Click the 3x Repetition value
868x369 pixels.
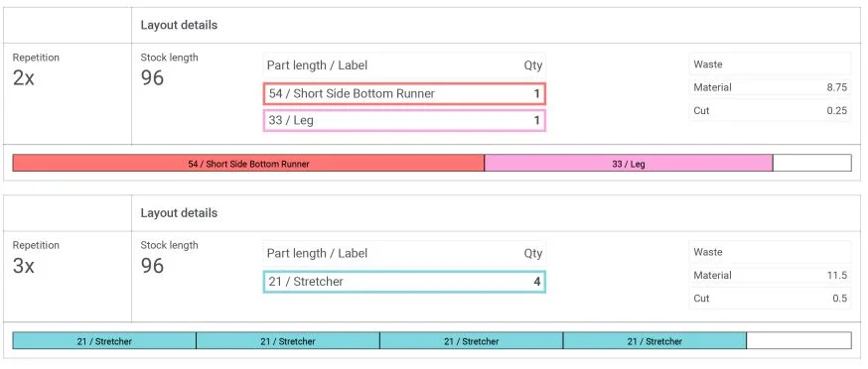[23, 266]
